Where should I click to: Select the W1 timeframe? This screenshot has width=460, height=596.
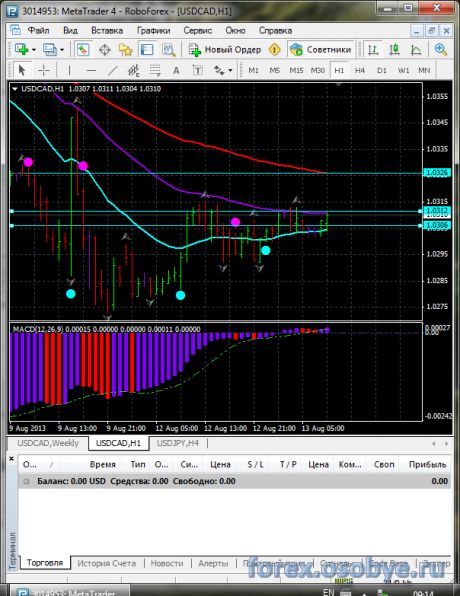(x=403, y=70)
